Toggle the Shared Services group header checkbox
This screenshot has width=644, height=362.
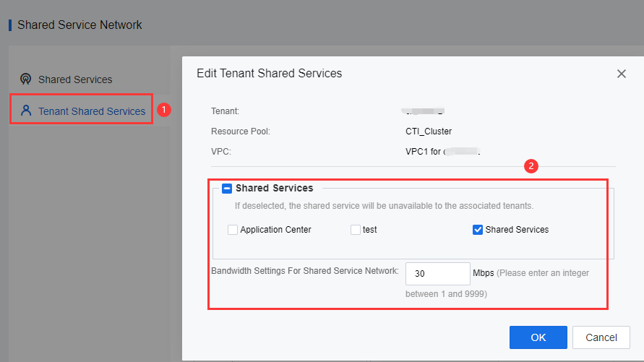coord(227,189)
